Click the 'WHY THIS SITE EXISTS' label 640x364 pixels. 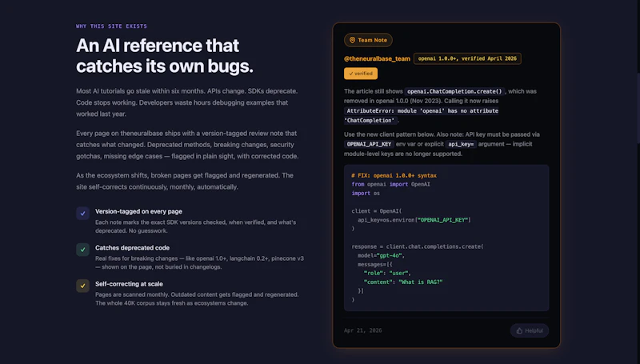(111, 26)
